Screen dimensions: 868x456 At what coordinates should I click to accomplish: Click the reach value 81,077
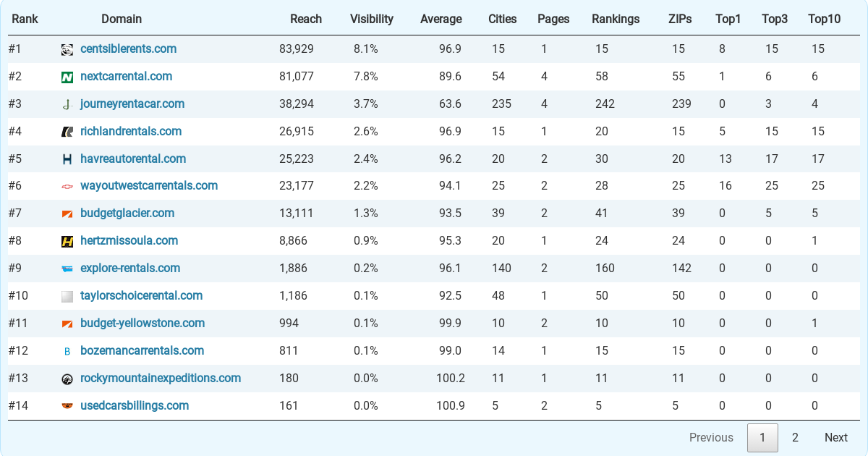tap(297, 76)
